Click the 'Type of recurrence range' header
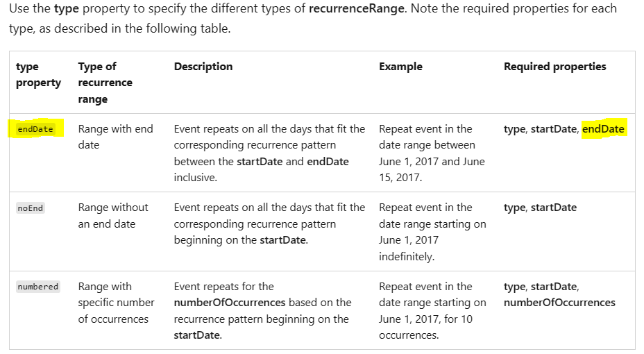The height and width of the screenshot is (354, 644). pos(105,83)
